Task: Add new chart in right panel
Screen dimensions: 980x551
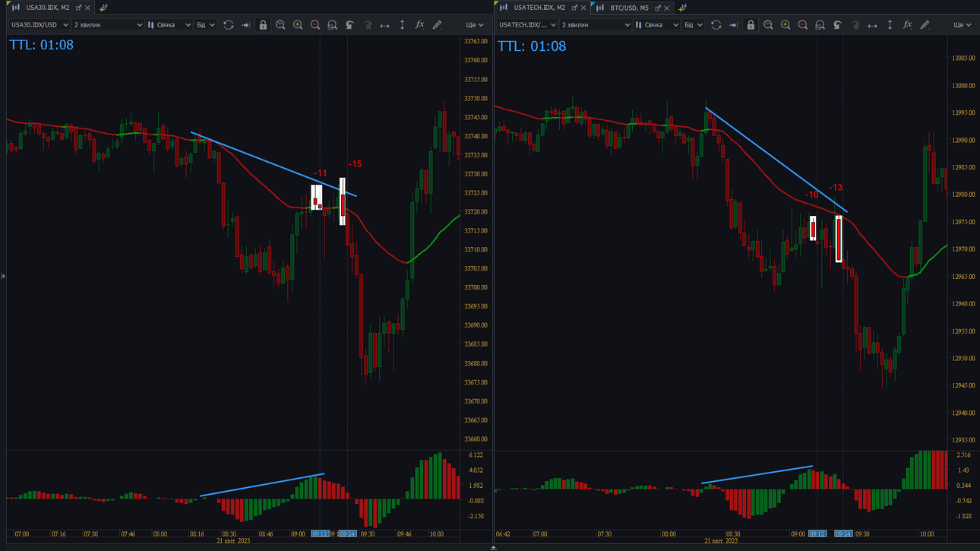Action: coord(682,8)
